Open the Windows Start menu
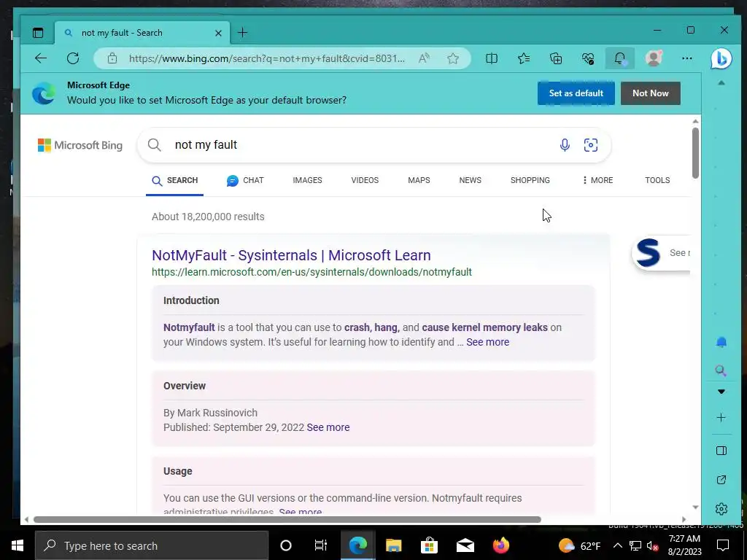The width and height of the screenshot is (747, 560). [x=18, y=545]
